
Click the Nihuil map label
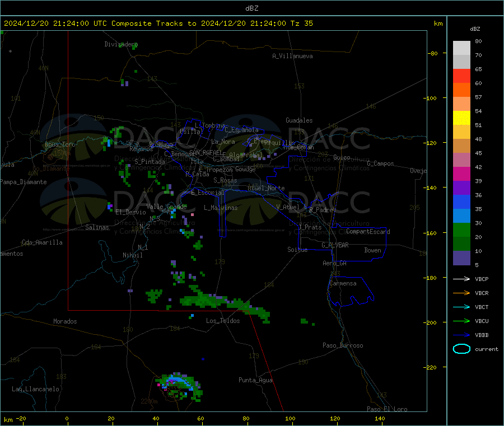coord(132,255)
